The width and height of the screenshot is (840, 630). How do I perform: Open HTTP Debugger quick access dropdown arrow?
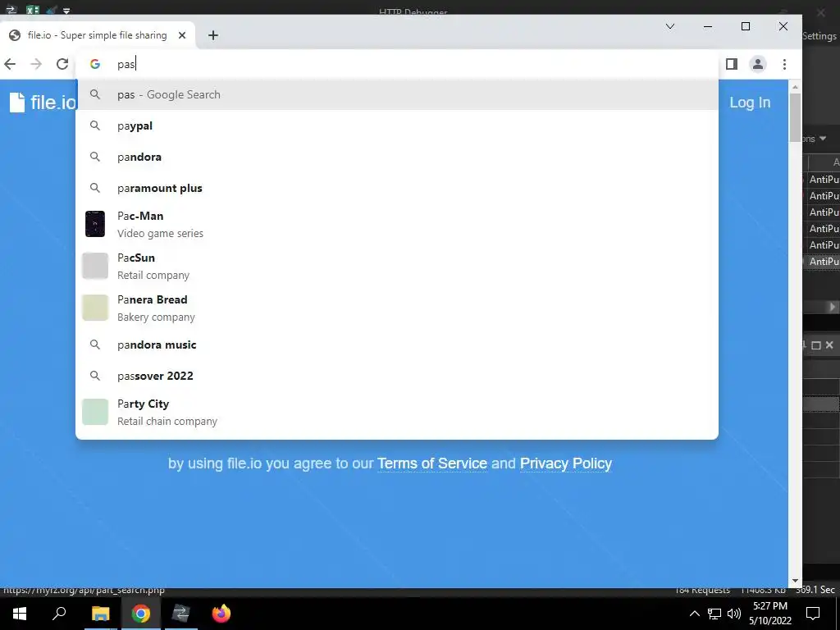click(66, 10)
